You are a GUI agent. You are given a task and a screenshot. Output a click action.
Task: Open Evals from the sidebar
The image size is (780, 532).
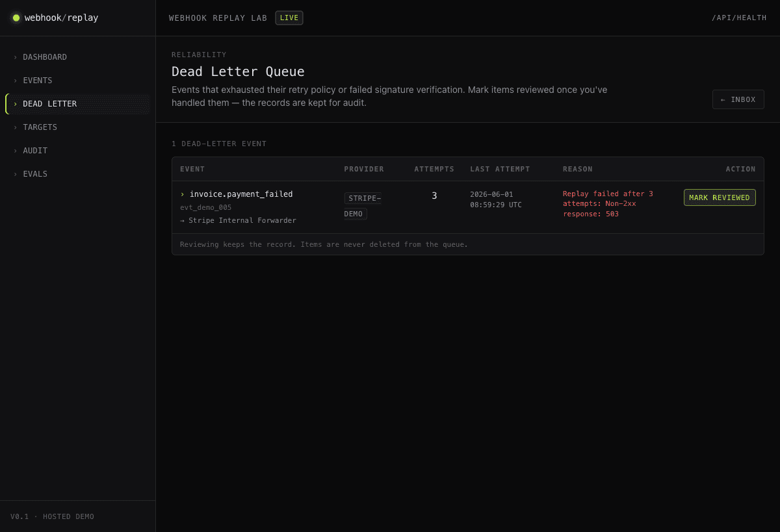point(77,174)
